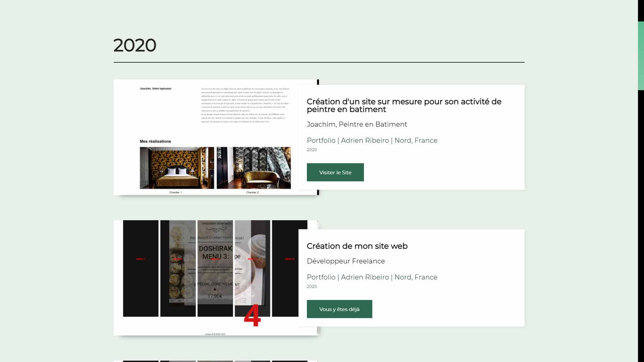644x362 pixels.
Task: Click Portfolio Adrien Ribeiro line in second card
Action: (372, 277)
